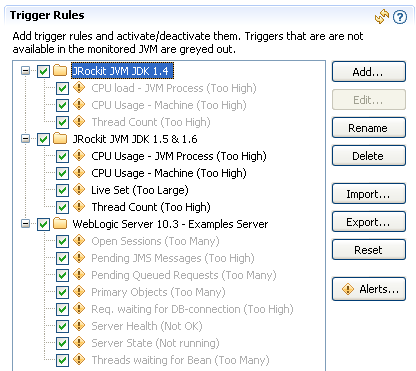Select the CPU load - JVM Process (Too High) rule
The image size is (416, 371).
click(x=174, y=88)
